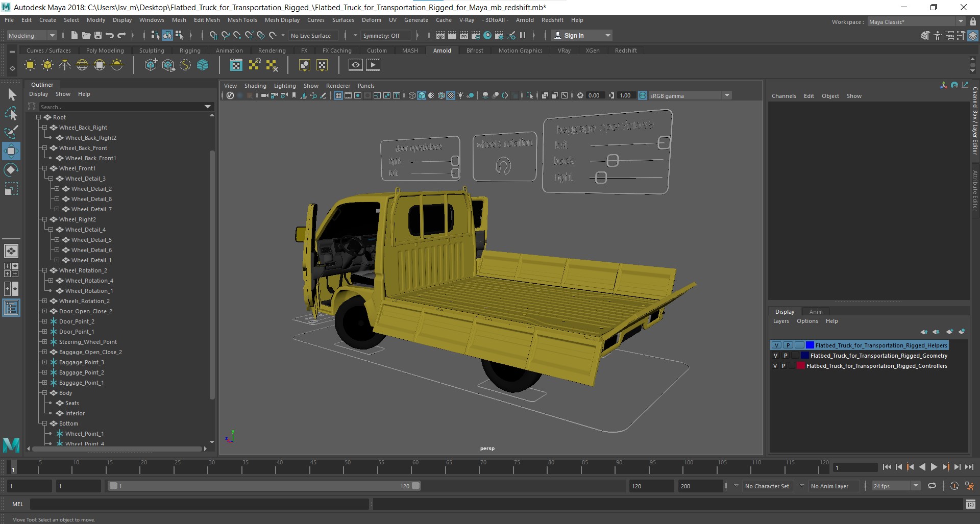The width and height of the screenshot is (980, 524).
Task: Activate the Select tool arrow
Action: (11, 94)
